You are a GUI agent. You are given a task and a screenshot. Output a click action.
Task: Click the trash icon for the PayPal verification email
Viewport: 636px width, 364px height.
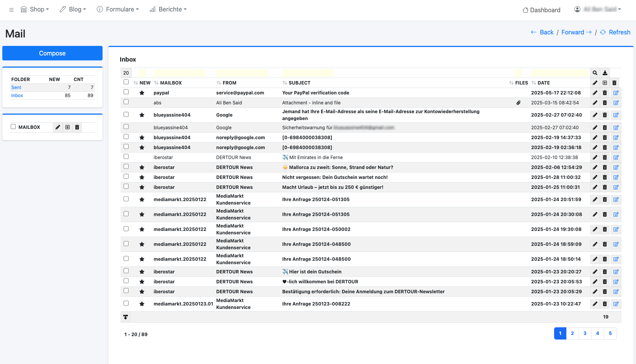[x=605, y=93]
